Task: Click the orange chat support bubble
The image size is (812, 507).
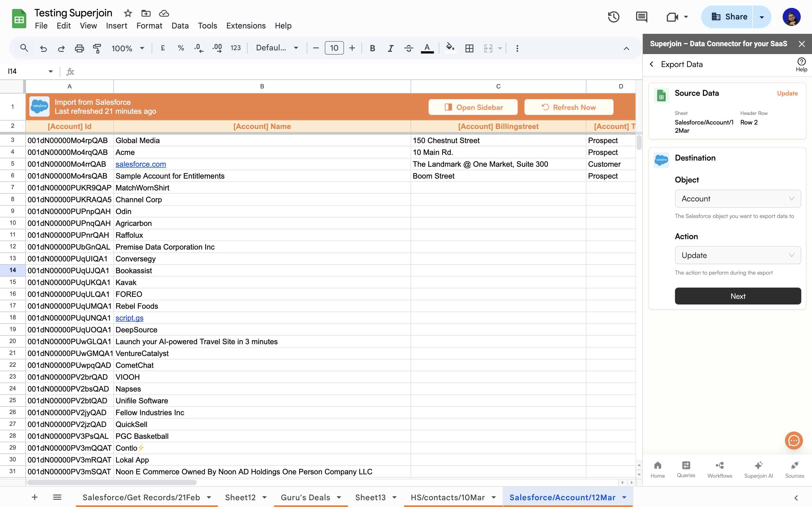Action: click(794, 440)
